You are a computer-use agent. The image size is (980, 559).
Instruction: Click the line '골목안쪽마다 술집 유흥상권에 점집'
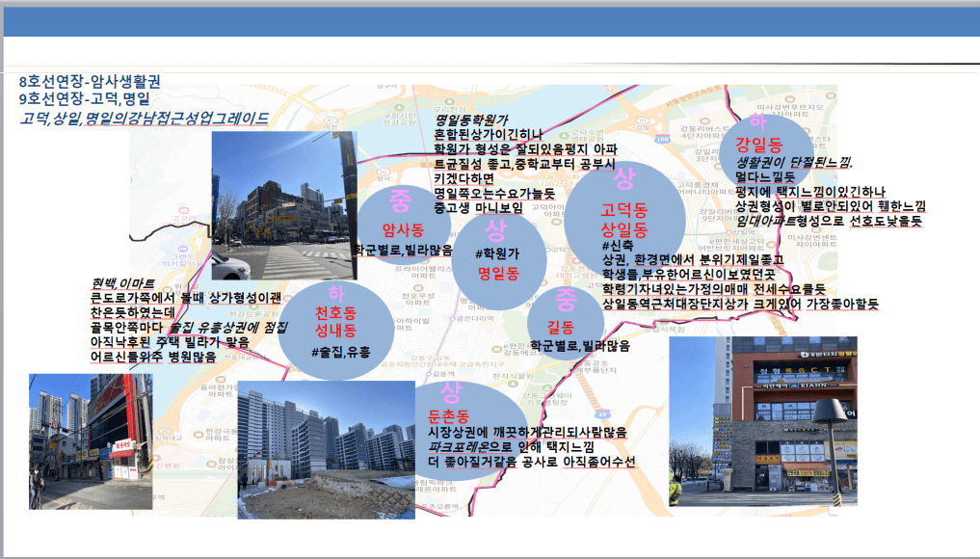tap(189, 327)
